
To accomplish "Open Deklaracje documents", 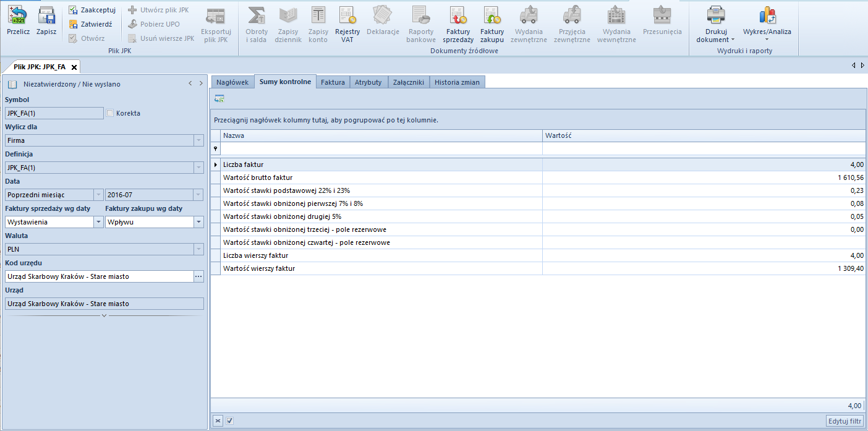I will point(383,21).
